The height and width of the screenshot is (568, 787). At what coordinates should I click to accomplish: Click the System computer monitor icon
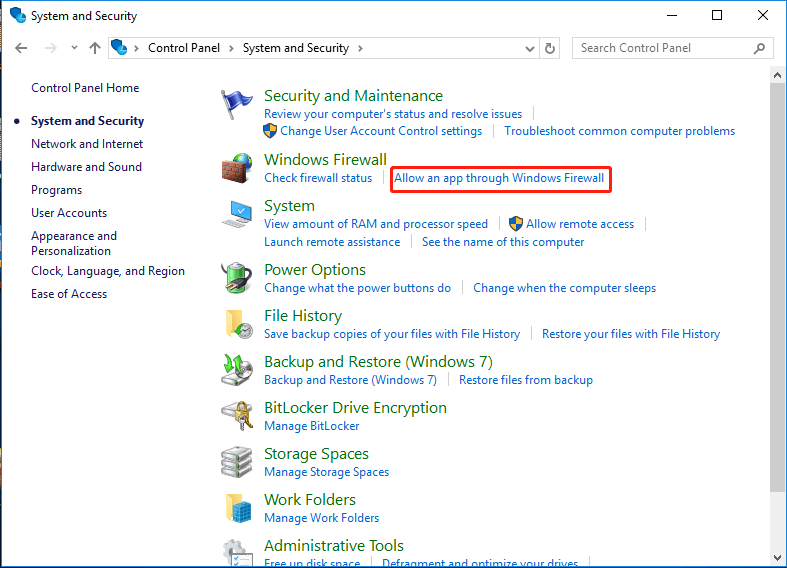(x=237, y=214)
